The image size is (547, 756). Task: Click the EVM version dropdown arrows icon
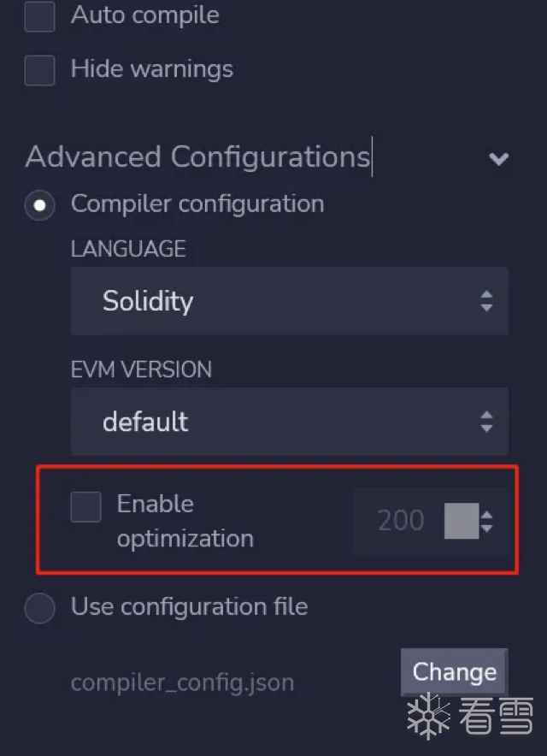pyautogui.click(x=486, y=422)
